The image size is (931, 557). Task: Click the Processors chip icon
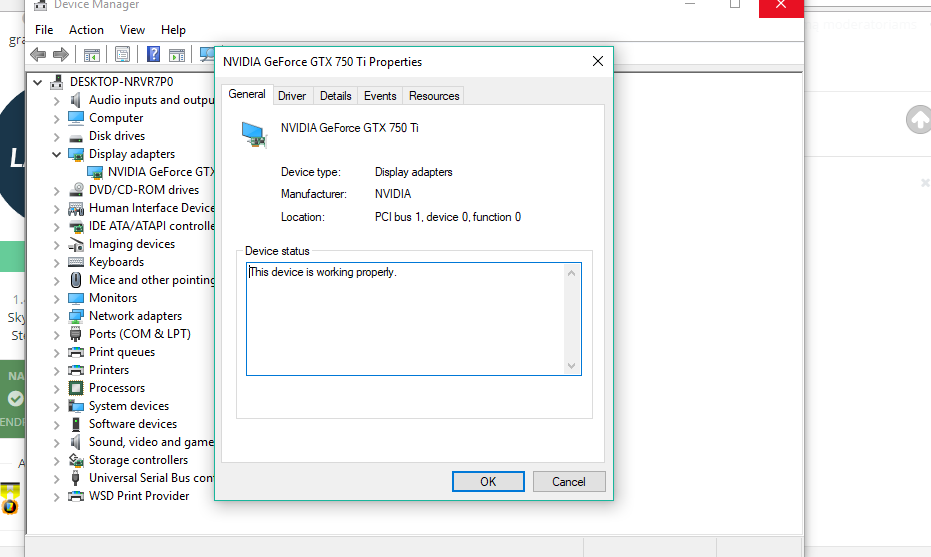coord(76,388)
